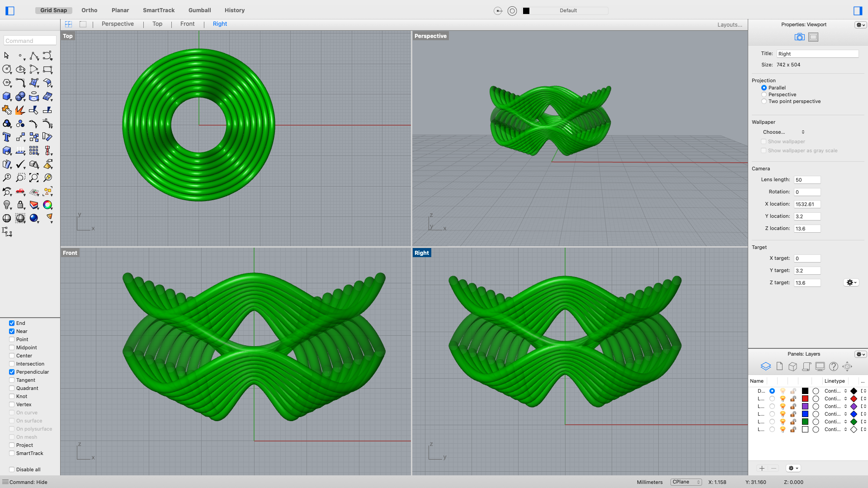Click the Layouts... button
Screen dimensions: 868x488
(729, 25)
